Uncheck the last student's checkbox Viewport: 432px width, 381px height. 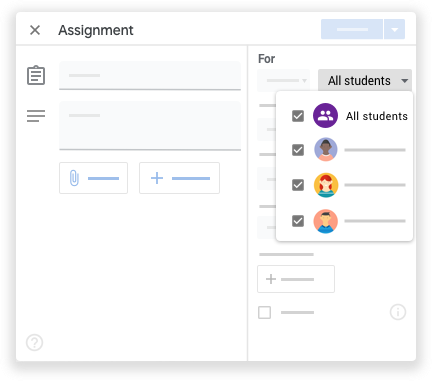298,221
